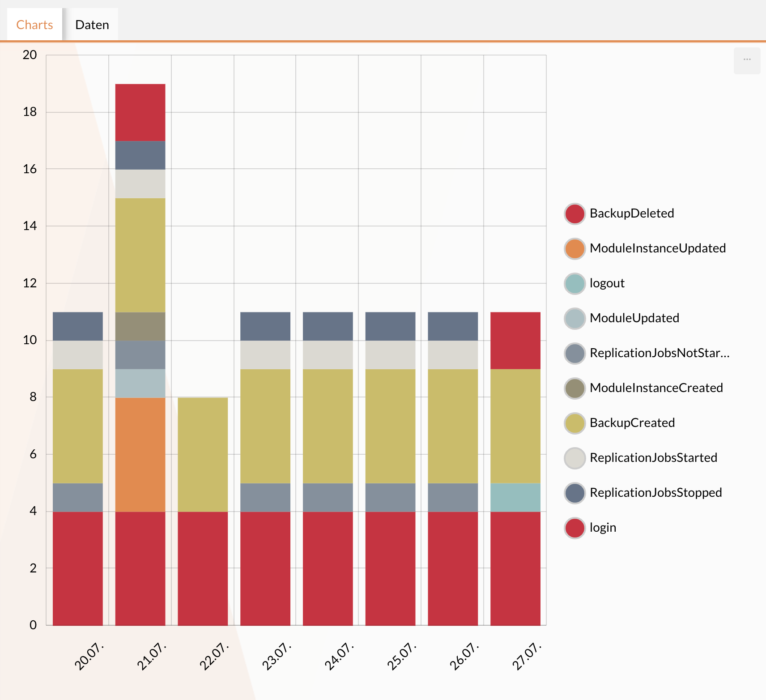Toggle ReplicationJobsStarted legend label
Viewport: 766px width, 700px height.
coord(653,458)
